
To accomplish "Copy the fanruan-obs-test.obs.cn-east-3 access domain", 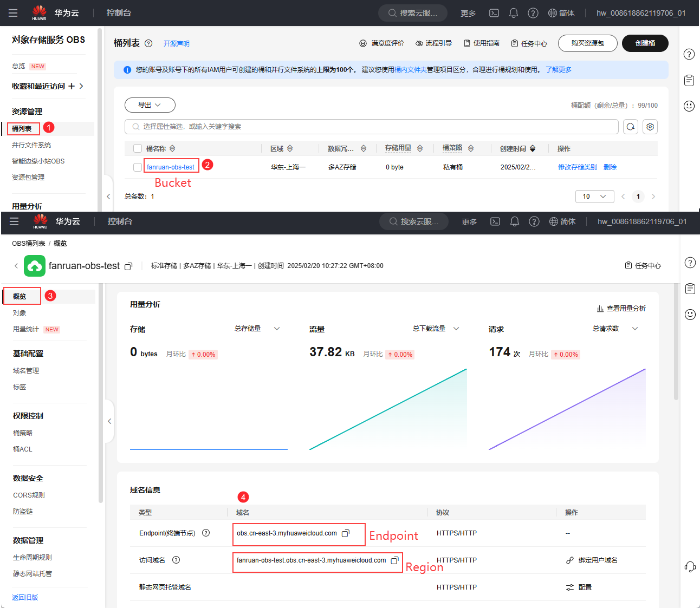I will coord(394,560).
